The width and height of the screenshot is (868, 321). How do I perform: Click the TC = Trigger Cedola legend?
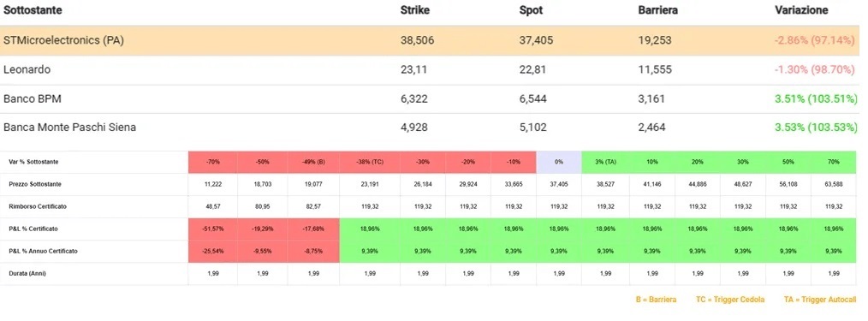pyautogui.click(x=730, y=300)
